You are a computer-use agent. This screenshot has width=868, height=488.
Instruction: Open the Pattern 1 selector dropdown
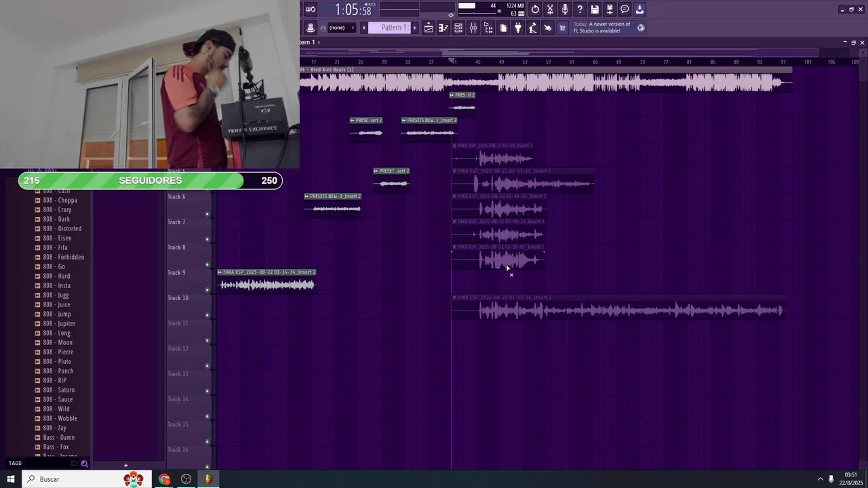tap(391, 28)
